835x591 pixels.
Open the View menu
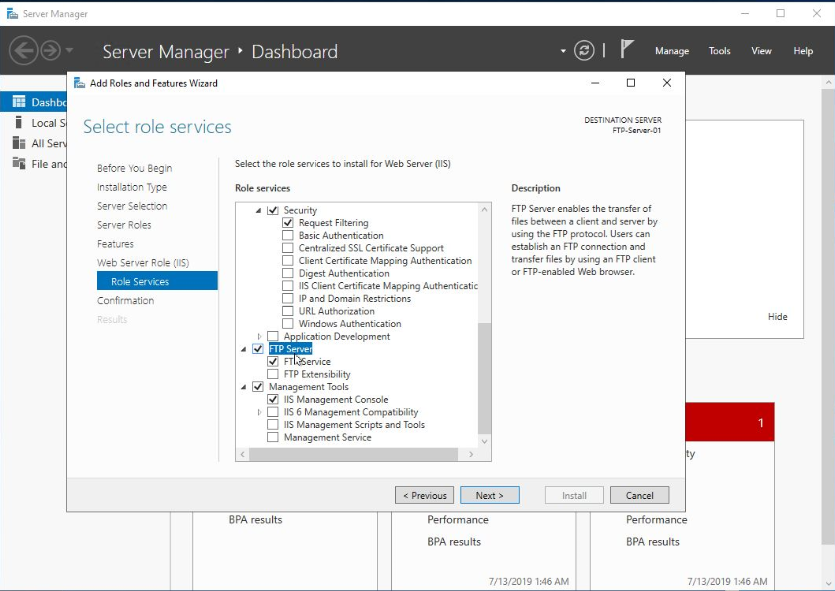coord(761,51)
